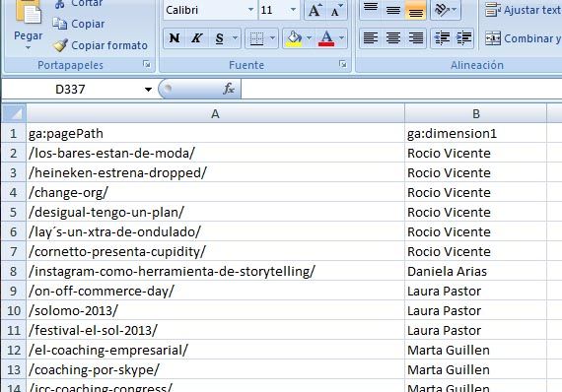The height and width of the screenshot is (392, 562).
Task: Select cell /lay´s-un-xtra-de-ondulado/
Action: 215,232
